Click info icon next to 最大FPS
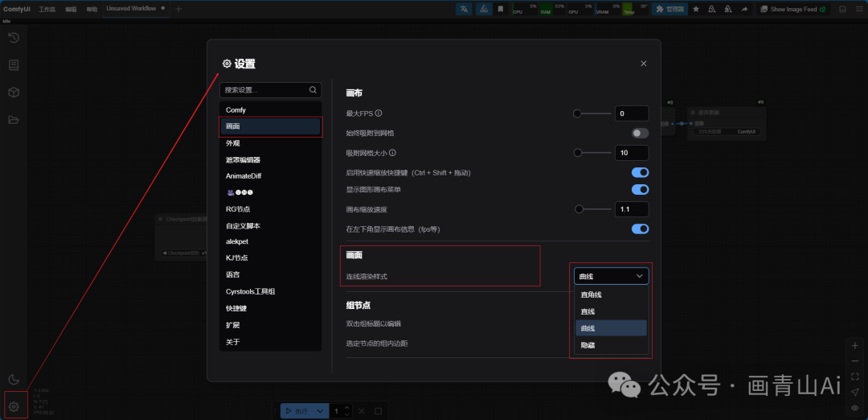 pyautogui.click(x=379, y=113)
